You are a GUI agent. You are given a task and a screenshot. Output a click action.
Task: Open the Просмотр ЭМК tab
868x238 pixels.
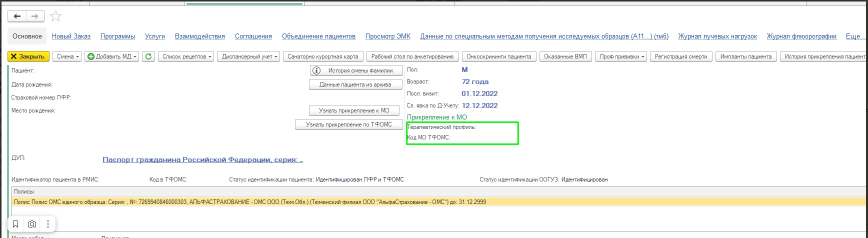[x=387, y=36]
